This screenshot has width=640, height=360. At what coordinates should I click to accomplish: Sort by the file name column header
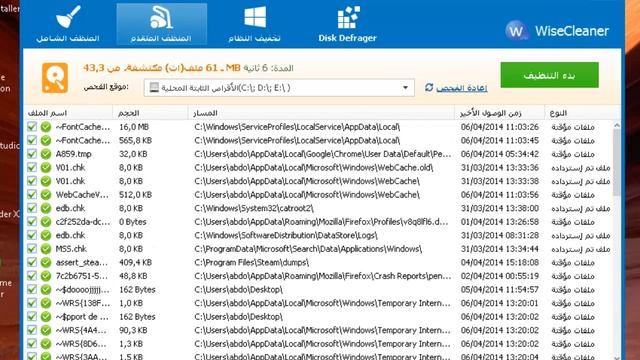68,113
